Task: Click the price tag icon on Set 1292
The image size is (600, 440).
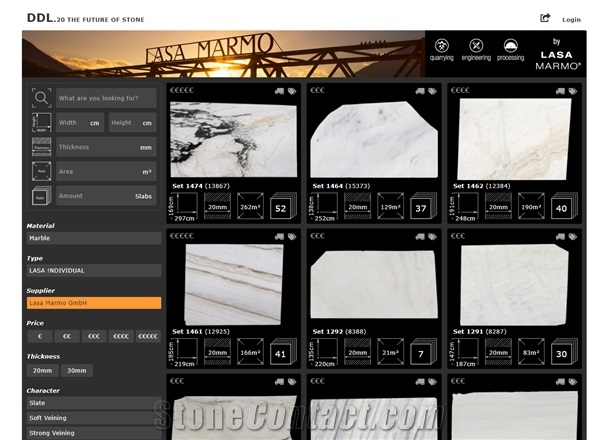Action: pyautogui.click(x=432, y=236)
